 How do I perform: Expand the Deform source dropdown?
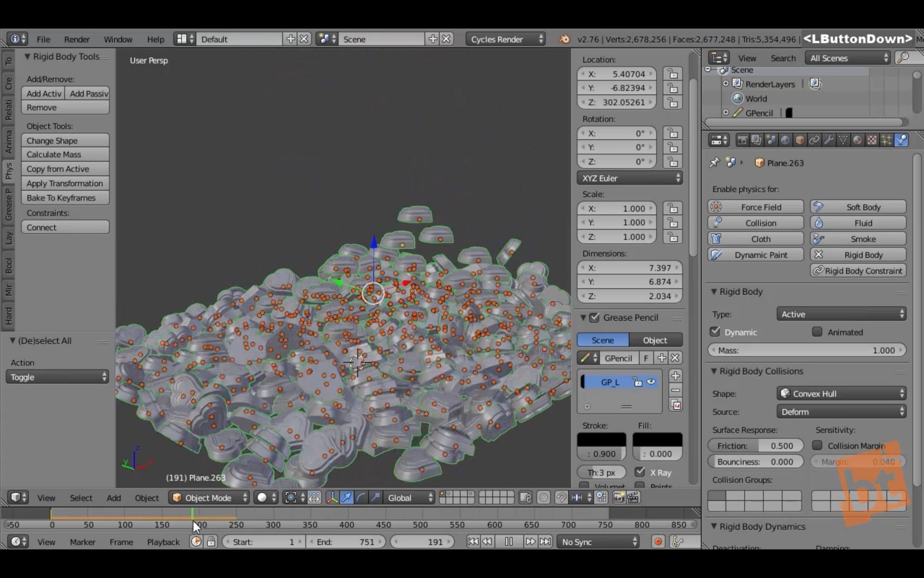841,411
